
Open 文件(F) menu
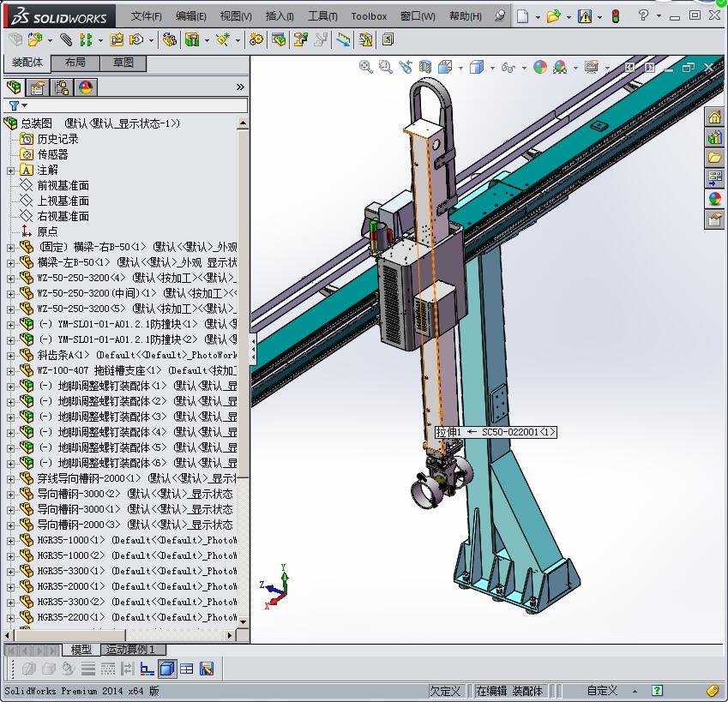pyautogui.click(x=147, y=16)
